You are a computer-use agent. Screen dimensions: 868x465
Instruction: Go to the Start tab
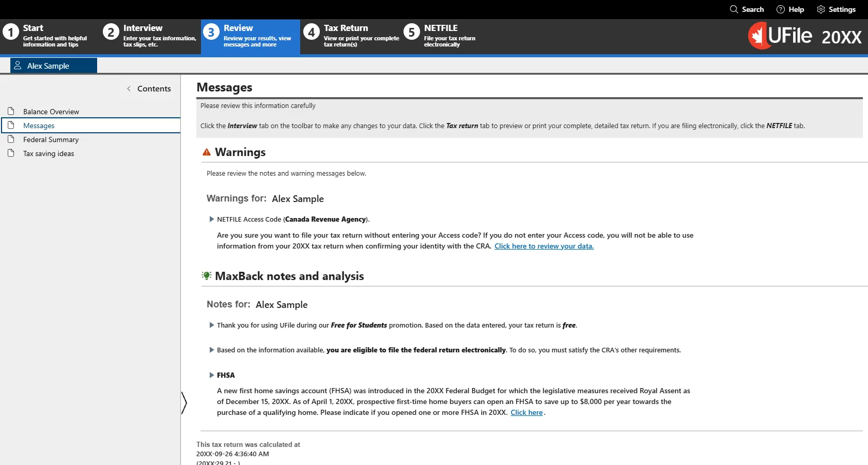click(50, 36)
